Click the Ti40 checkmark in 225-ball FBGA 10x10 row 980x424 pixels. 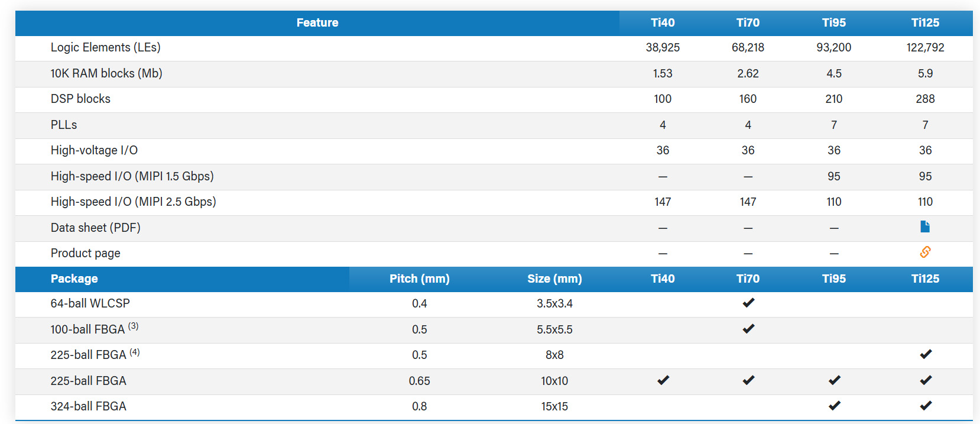[x=663, y=380]
